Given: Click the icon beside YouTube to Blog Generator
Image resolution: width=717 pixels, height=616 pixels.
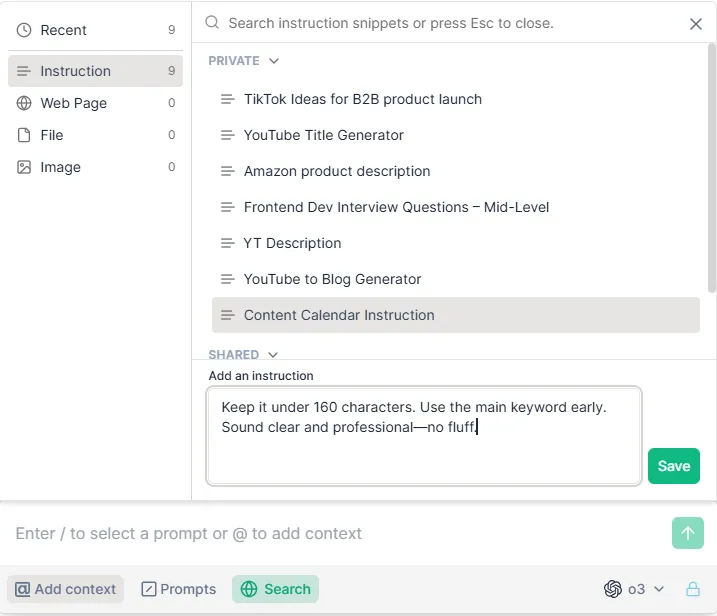Looking at the screenshot, I should coord(228,279).
